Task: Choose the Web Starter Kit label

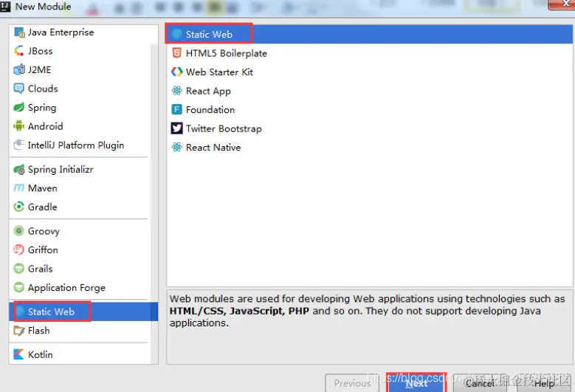Action: (219, 72)
